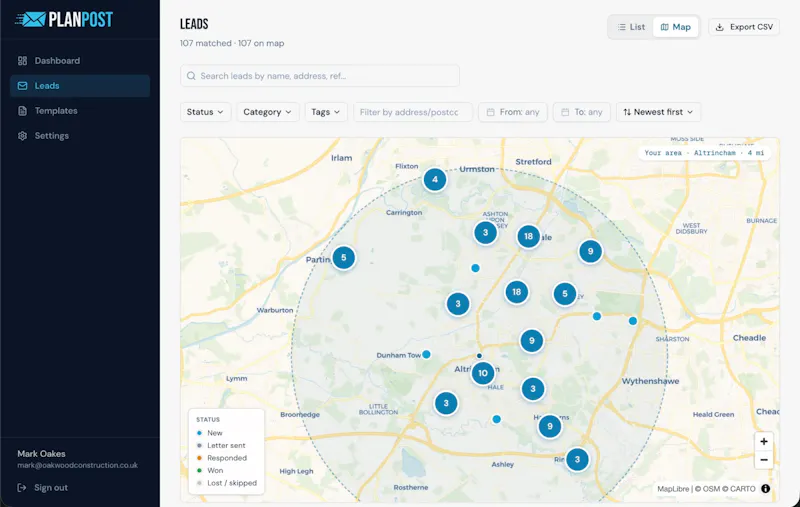
Task: Click the '107 matched · 107 on map' text
Action: pyautogui.click(x=232, y=43)
